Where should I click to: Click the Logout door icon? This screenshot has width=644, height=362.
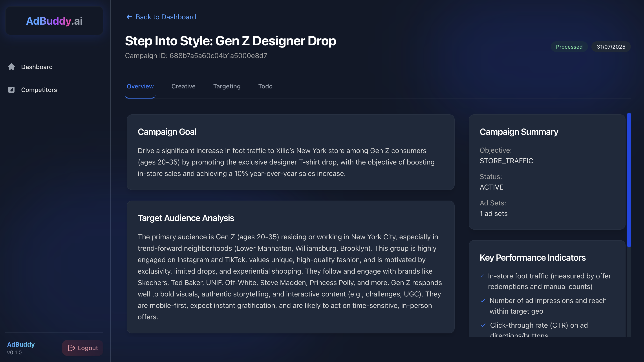pos(71,348)
